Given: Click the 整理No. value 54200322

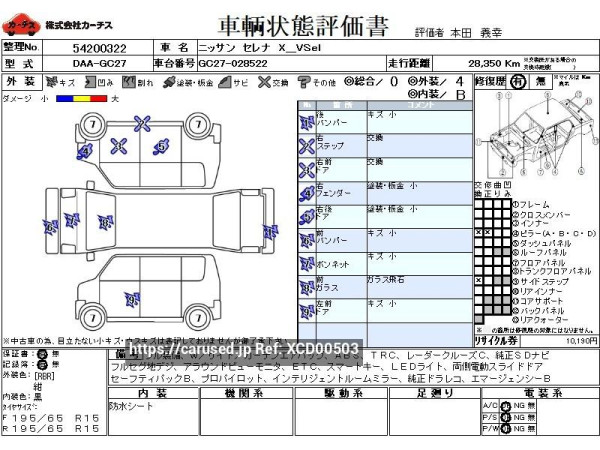Looking at the screenshot, I should coord(99,48).
